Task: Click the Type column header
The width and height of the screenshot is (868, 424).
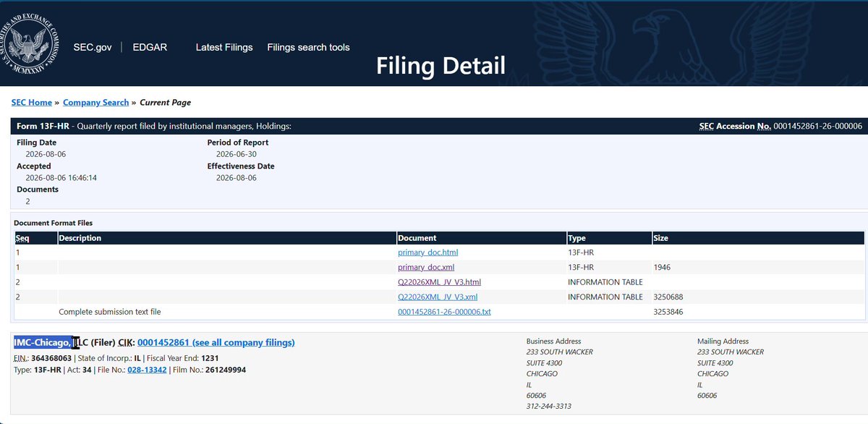Action: click(577, 237)
